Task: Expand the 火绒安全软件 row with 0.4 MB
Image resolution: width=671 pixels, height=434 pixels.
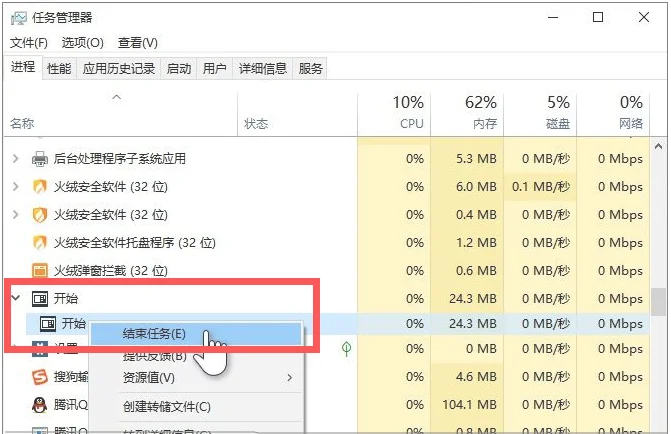Action: (15, 214)
